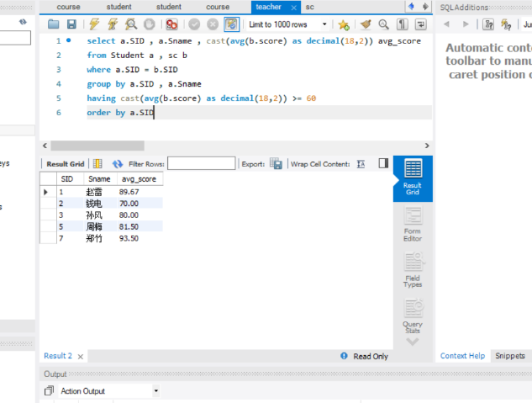
Task: Open the Form Editor view
Action: click(x=413, y=225)
